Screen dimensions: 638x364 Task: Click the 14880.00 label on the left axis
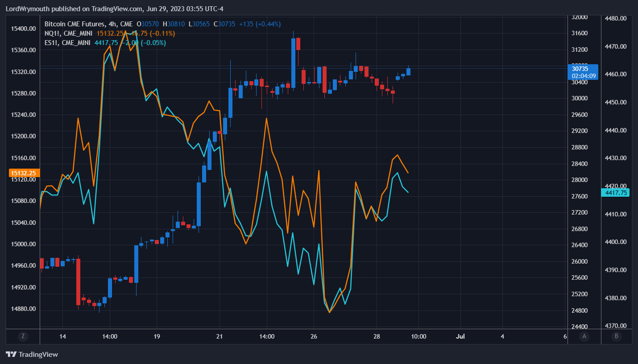[x=23, y=309]
